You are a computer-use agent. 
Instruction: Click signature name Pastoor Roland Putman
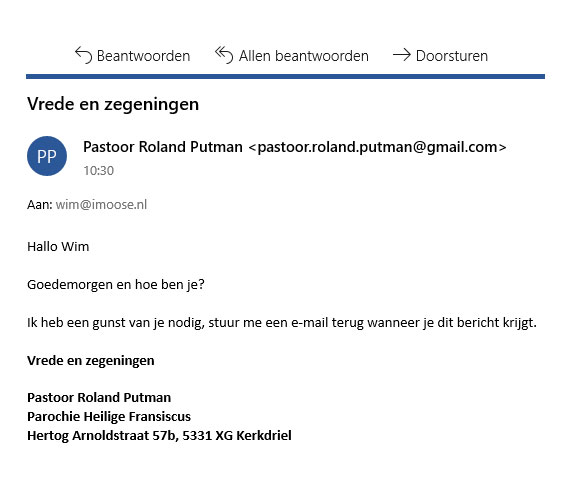click(99, 398)
